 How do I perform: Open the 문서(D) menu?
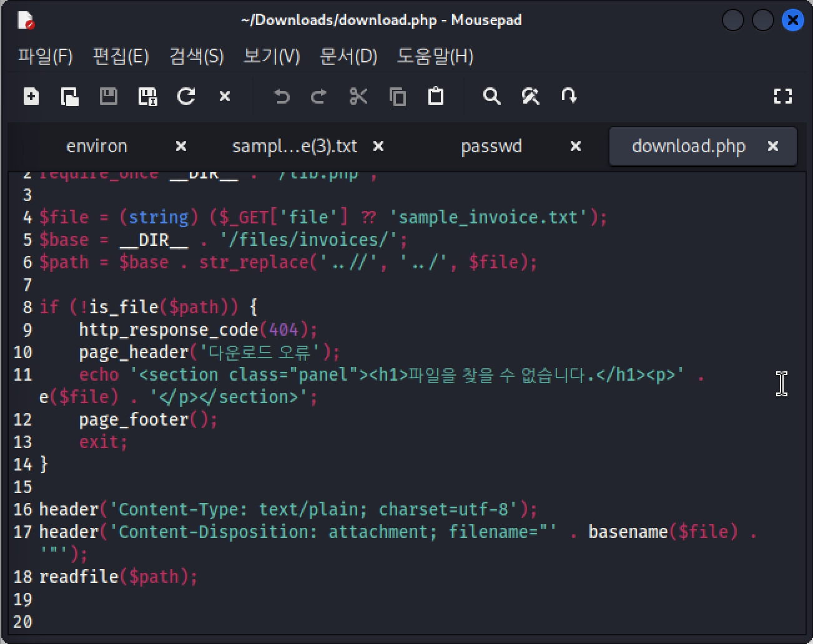[x=348, y=56]
